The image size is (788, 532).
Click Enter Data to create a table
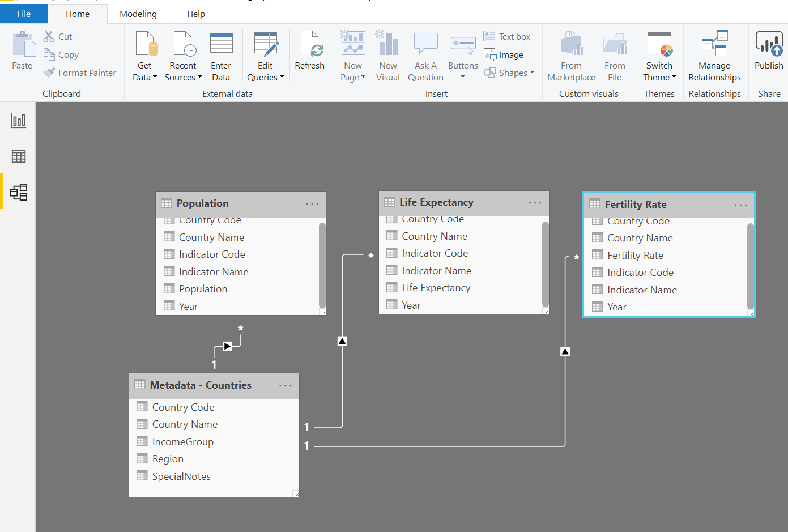221,55
